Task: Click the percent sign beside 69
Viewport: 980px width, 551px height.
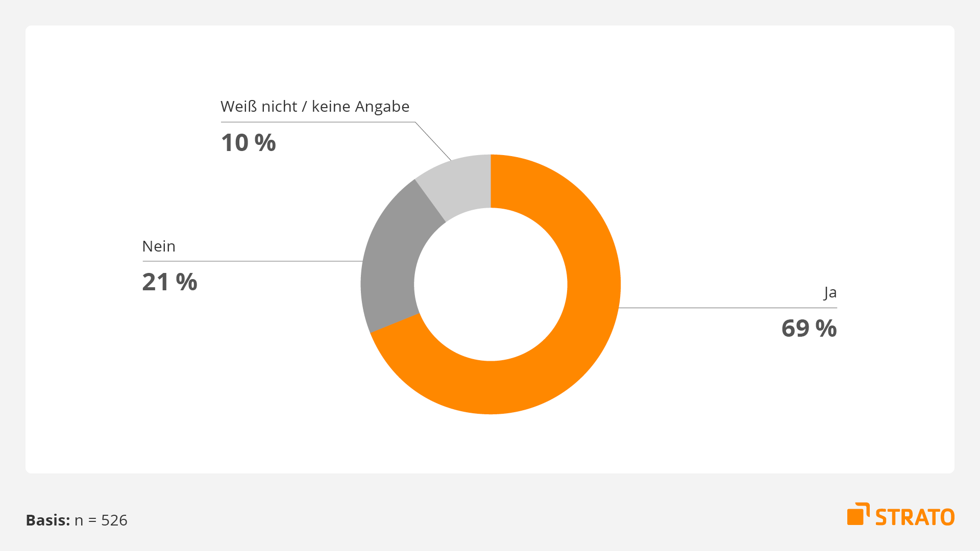Action: [x=826, y=328]
